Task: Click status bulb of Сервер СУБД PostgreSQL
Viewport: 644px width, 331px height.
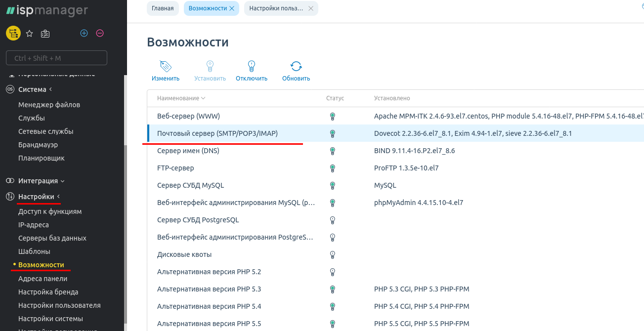Action: 333,220
